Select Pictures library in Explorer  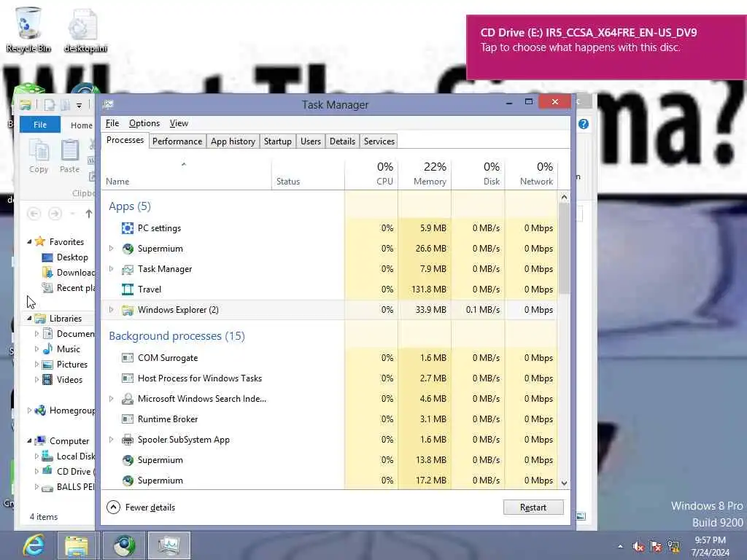click(x=72, y=365)
